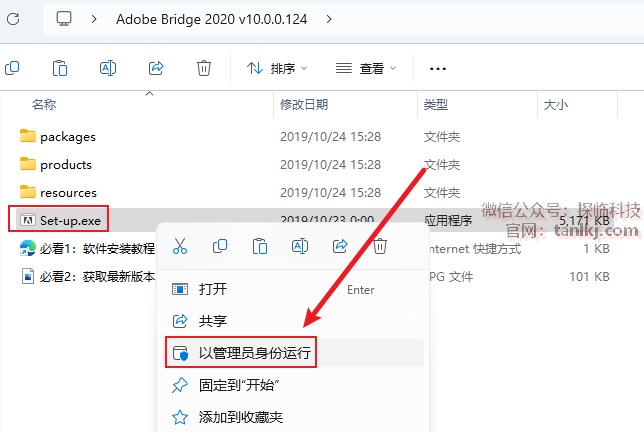Click the cut icon in context menu
The image size is (644, 432).
pos(180,246)
